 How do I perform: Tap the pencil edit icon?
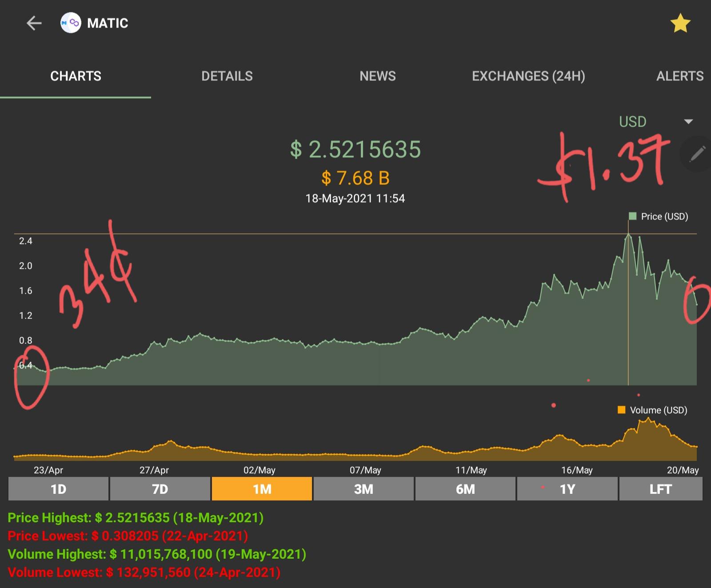(x=697, y=154)
